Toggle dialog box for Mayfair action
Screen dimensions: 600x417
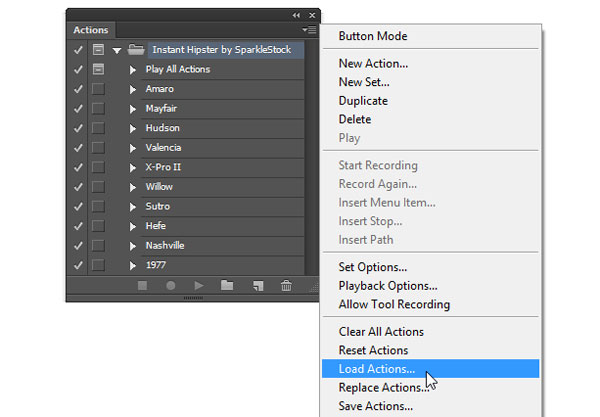click(x=98, y=108)
